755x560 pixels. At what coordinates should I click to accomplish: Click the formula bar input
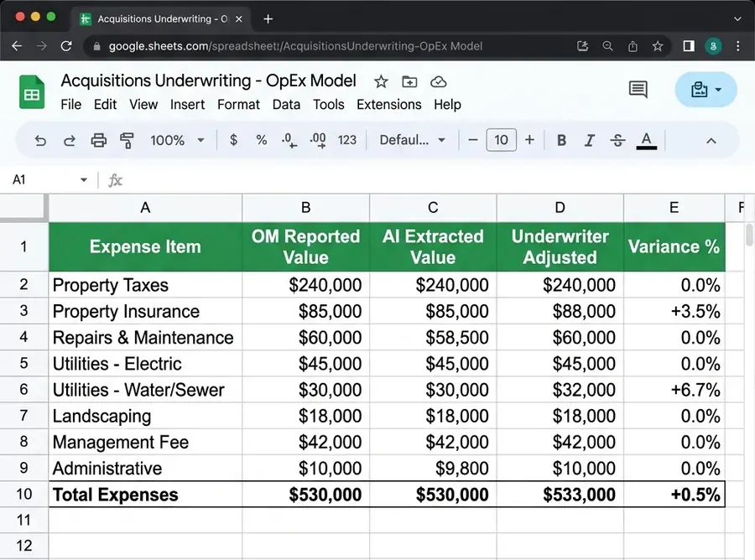[434, 180]
